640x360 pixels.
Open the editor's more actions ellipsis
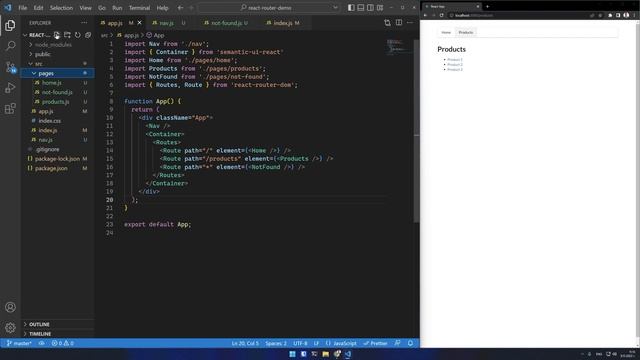(x=410, y=23)
